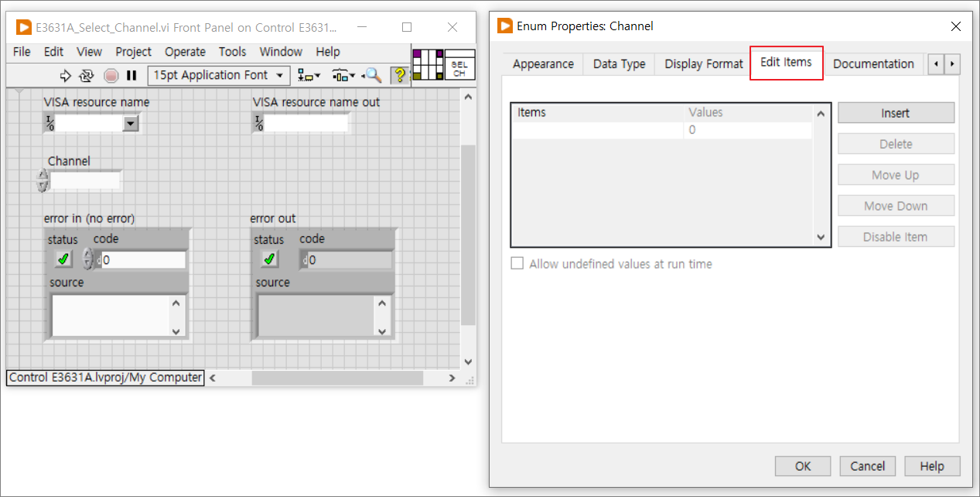Click the error in code stepper arrows
The width and height of the screenshot is (980, 497).
coord(87,259)
